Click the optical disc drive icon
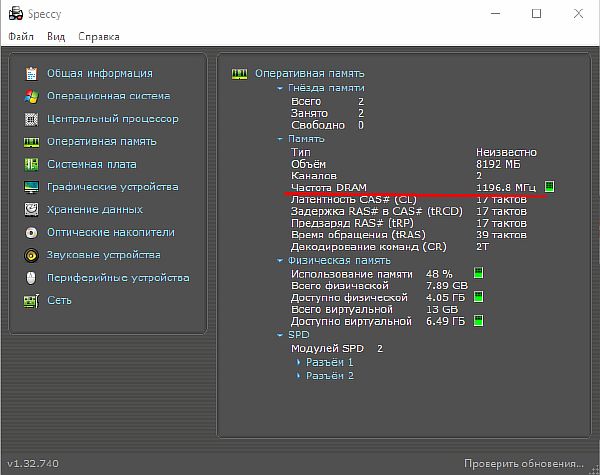600x475 pixels. pos(31,232)
